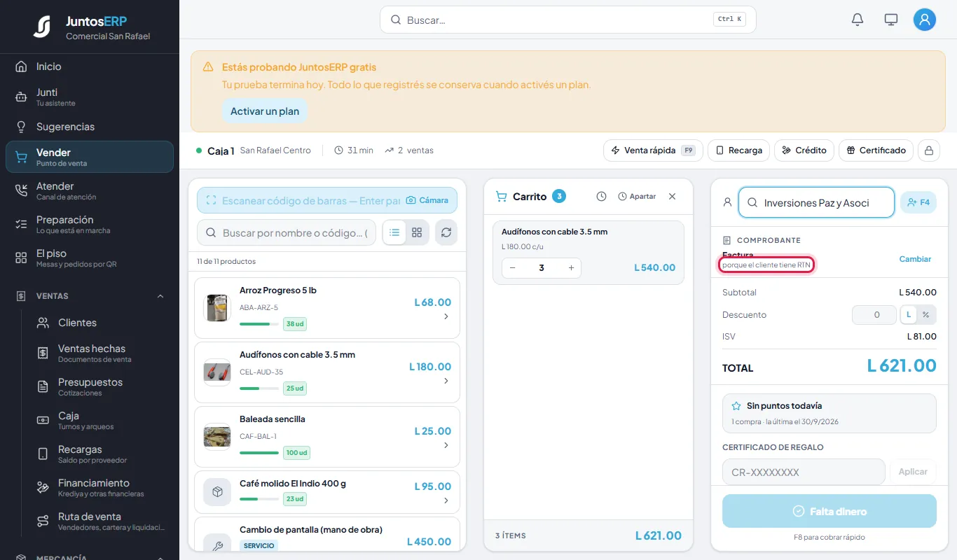Open Venta rápida
The image size is (957, 560).
point(653,150)
